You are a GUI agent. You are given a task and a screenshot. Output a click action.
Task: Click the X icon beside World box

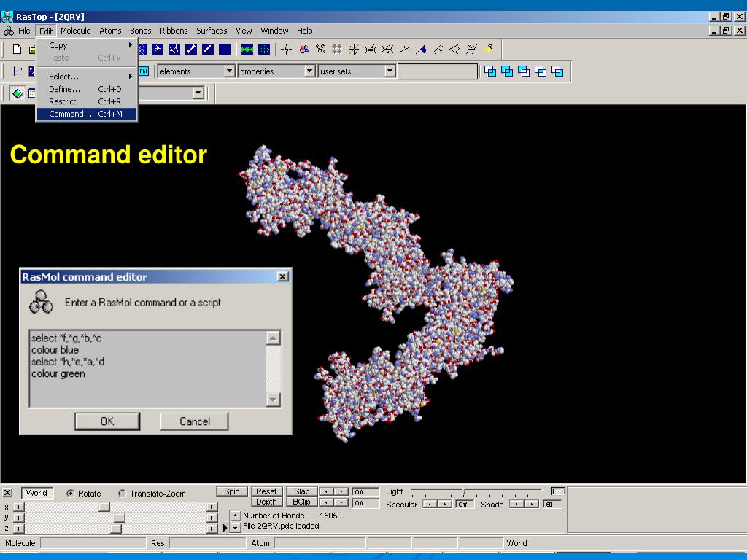point(7,493)
